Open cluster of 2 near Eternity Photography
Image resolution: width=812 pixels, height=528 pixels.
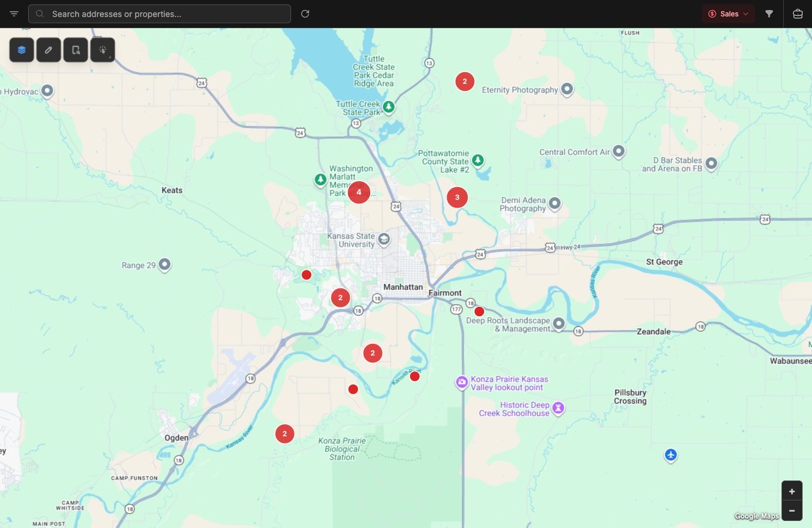pyautogui.click(x=465, y=82)
